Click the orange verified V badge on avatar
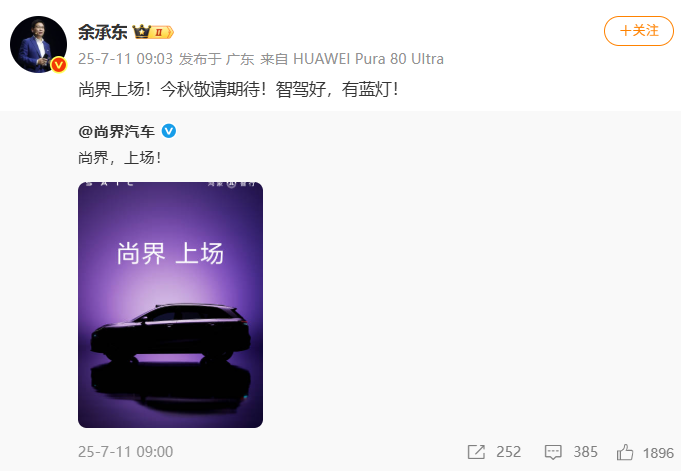This screenshot has width=681, height=471. coord(59,65)
